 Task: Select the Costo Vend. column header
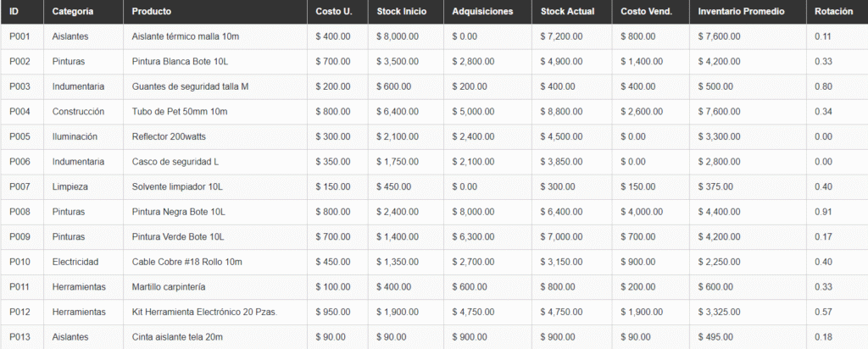(646, 12)
